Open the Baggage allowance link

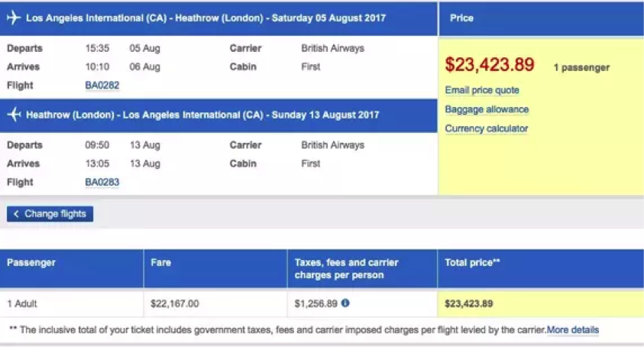pyautogui.click(x=487, y=109)
